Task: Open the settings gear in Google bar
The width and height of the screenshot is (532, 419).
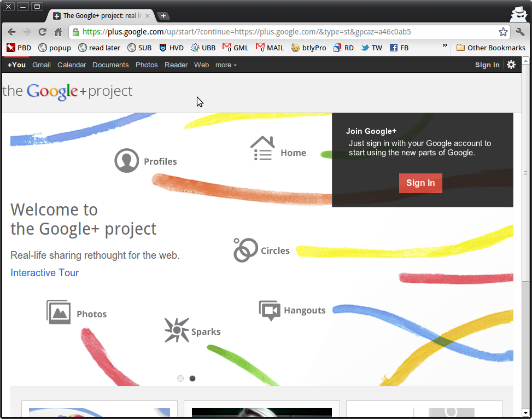Action: pos(511,65)
